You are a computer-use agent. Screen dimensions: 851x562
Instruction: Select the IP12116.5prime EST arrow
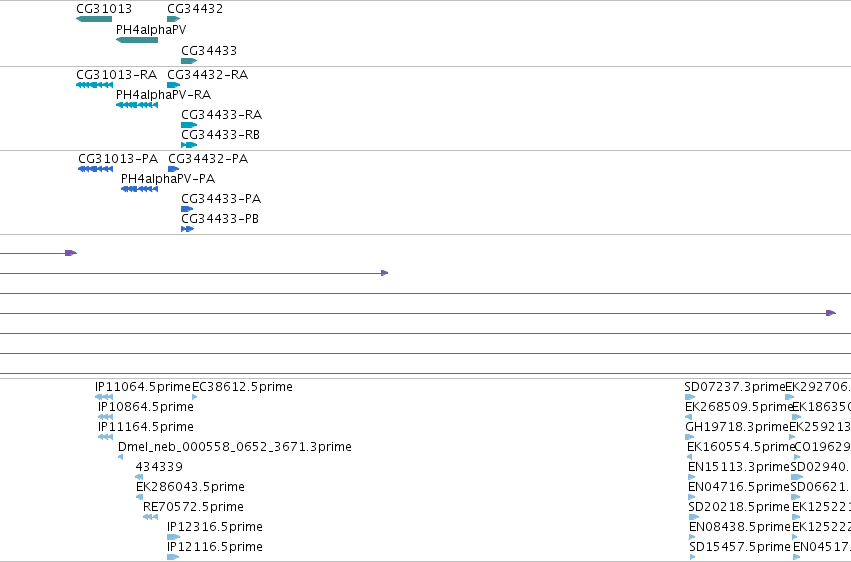click(x=173, y=557)
